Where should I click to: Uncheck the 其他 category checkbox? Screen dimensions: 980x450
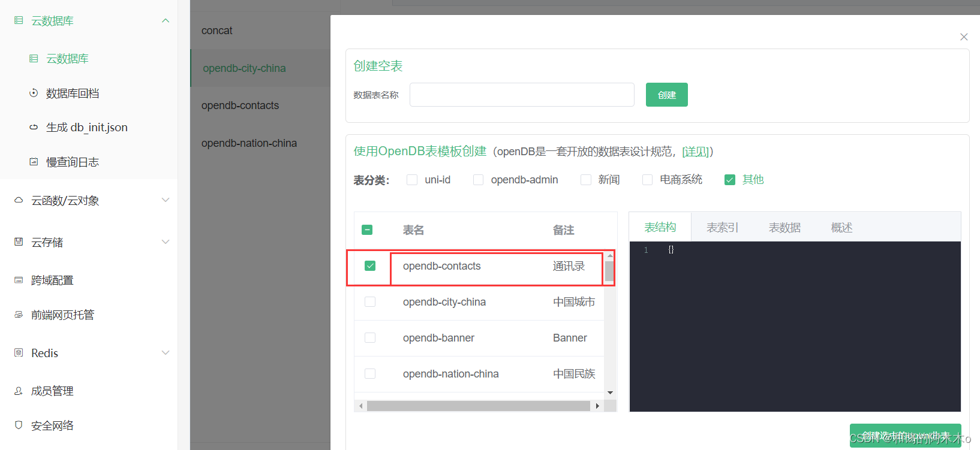pos(730,180)
